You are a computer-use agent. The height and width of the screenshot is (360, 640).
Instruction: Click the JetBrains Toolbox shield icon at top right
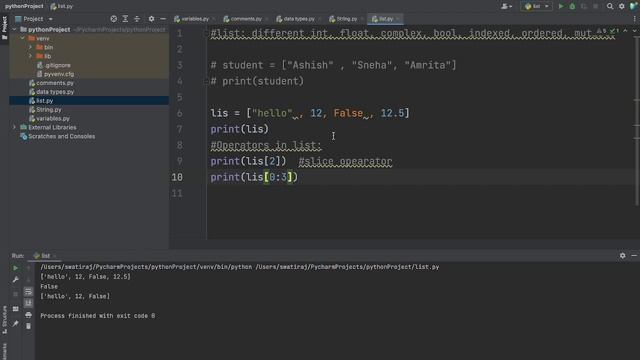(633, 6)
